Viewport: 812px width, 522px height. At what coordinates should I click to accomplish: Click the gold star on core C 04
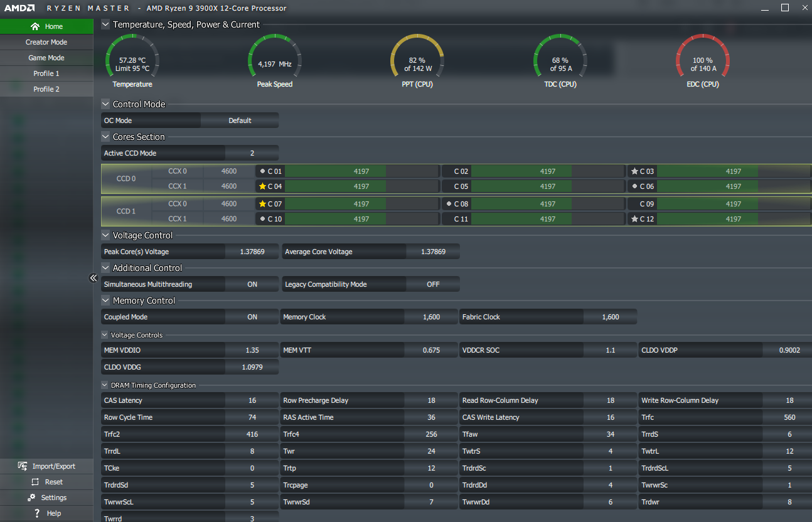(x=262, y=186)
